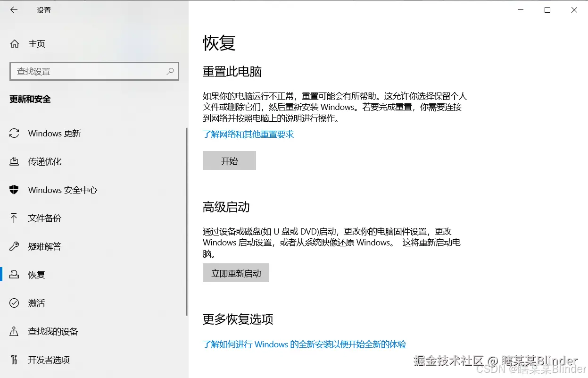Select the 激活 checkmark circle icon
Viewport: 588px width, 378px height.
[14, 303]
